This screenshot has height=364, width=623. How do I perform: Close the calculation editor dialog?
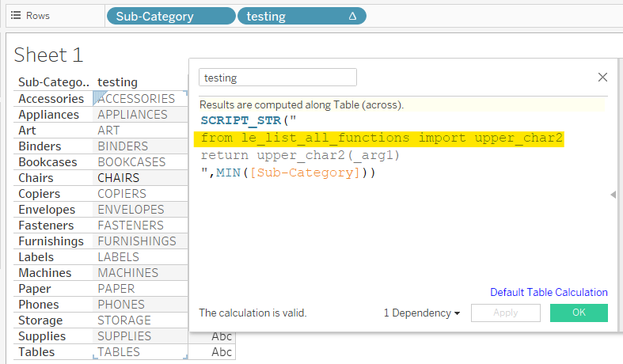tap(602, 77)
